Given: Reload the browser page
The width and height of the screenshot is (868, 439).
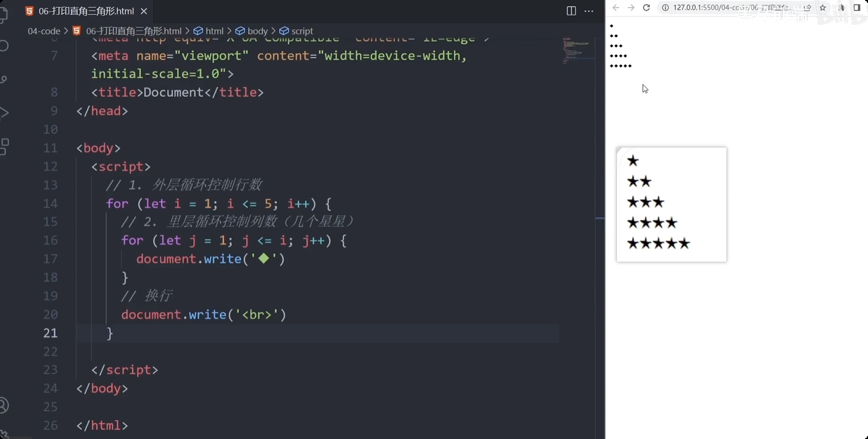Looking at the screenshot, I should (x=646, y=8).
